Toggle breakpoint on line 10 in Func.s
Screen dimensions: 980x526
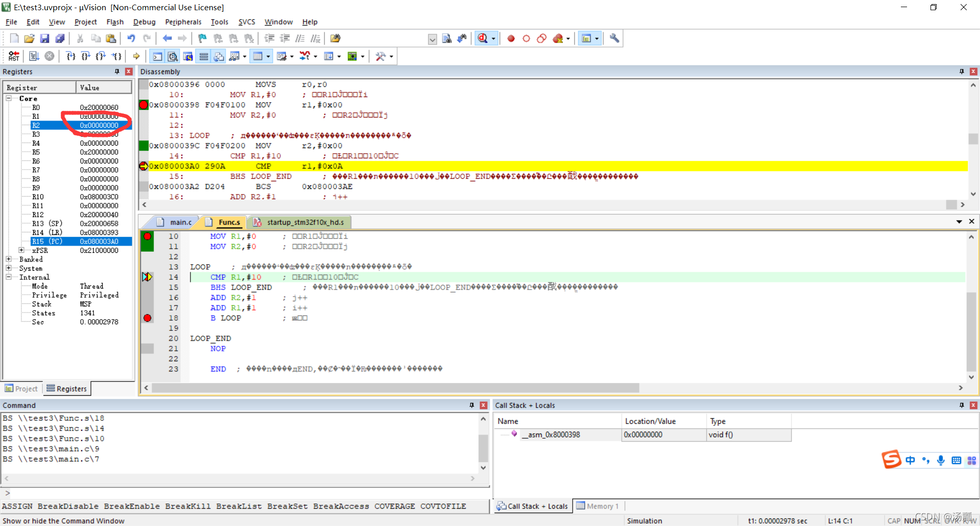point(148,236)
